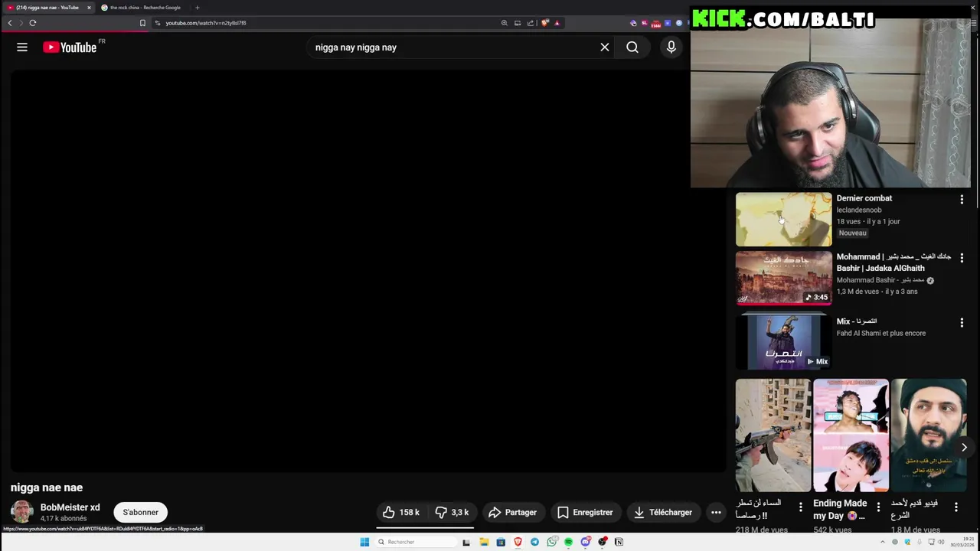Download video via Télécharger button

click(663, 512)
